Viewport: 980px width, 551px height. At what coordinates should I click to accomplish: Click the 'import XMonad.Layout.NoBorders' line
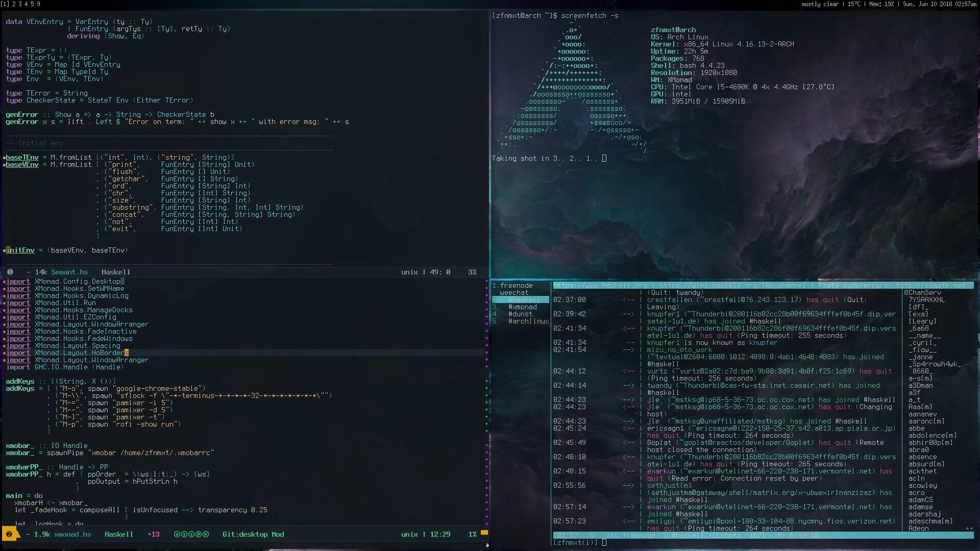[67, 353]
